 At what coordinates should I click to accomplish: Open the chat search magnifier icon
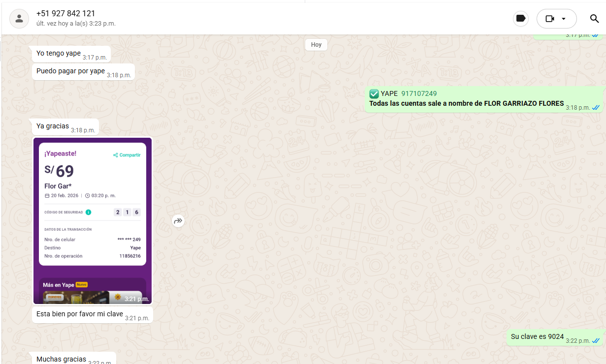click(594, 19)
